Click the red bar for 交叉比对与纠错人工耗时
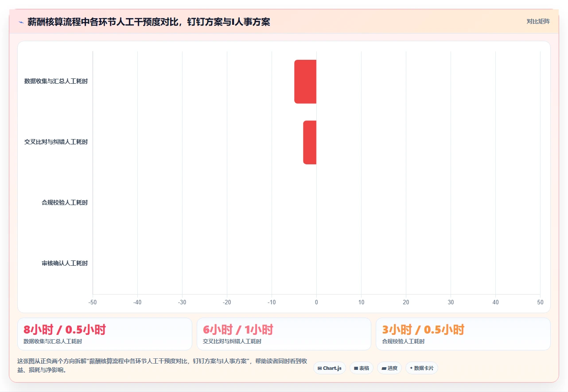Viewport: 568px width, 392px height. coord(310,142)
